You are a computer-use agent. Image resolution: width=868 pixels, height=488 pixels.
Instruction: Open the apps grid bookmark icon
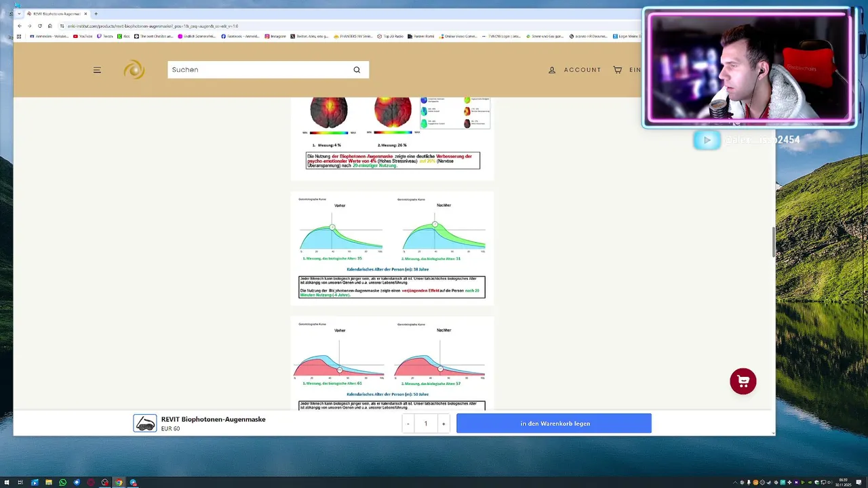click(x=19, y=36)
